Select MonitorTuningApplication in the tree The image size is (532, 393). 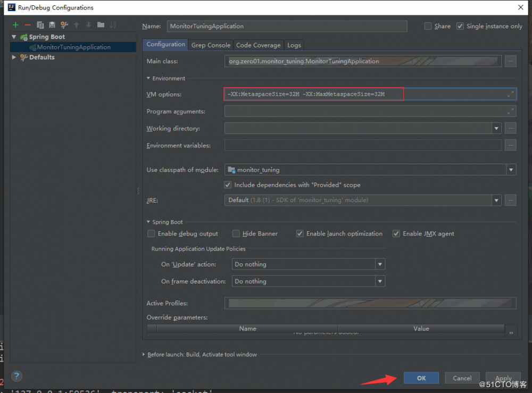73,47
